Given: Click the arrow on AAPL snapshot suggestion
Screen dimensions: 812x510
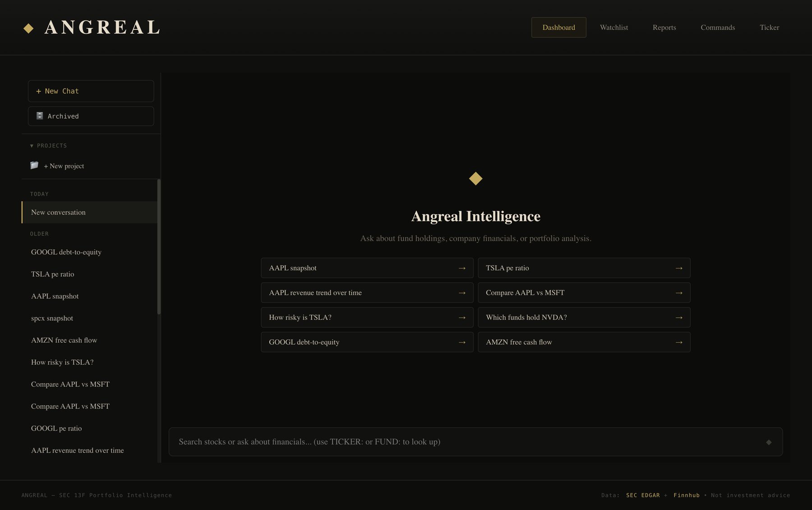Looking at the screenshot, I should coord(462,268).
